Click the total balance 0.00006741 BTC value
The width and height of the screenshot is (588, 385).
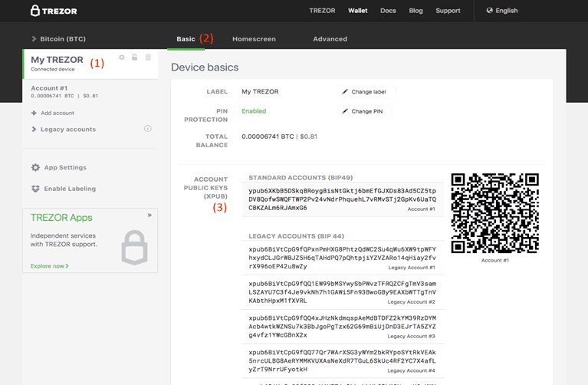click(268, 137)
